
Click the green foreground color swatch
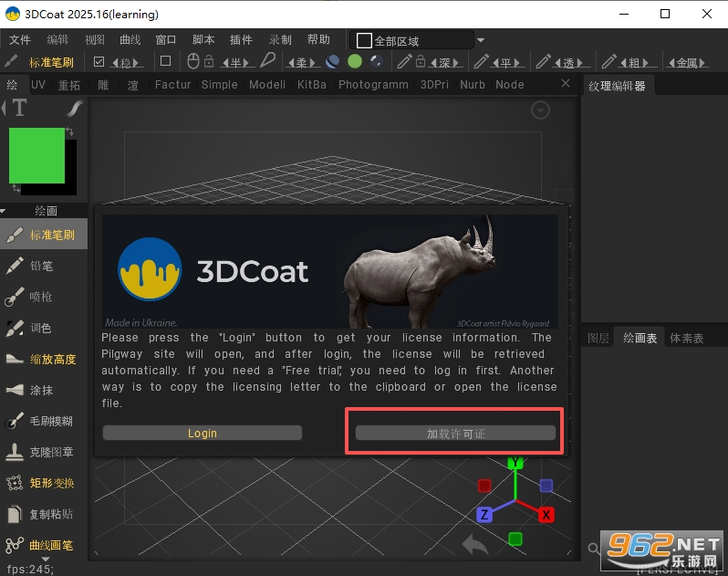pos(36,155)
